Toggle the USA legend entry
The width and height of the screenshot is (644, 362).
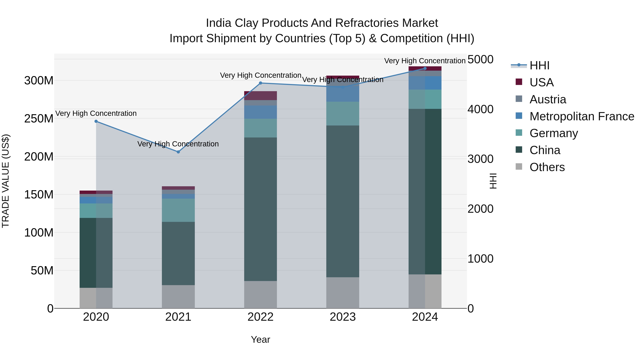pos(535,82)
